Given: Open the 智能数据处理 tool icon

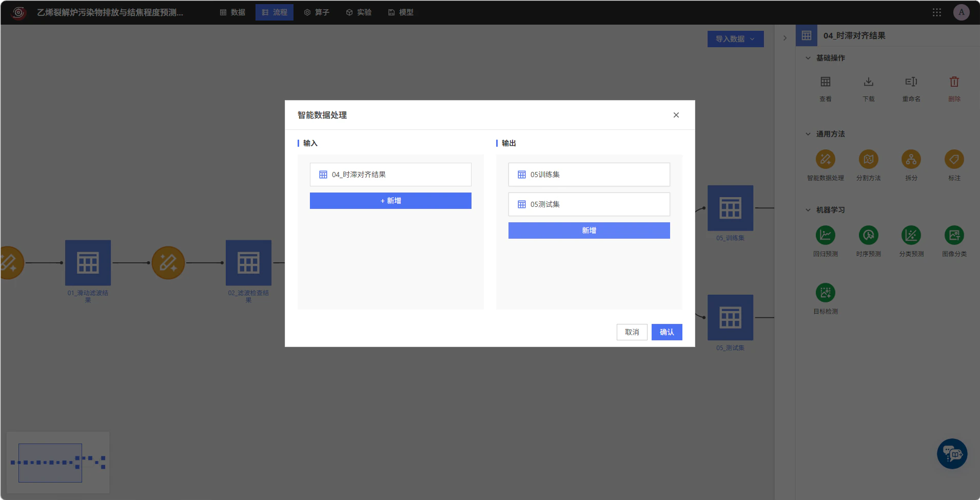Looking at the screenshot, I should point(825,160).
